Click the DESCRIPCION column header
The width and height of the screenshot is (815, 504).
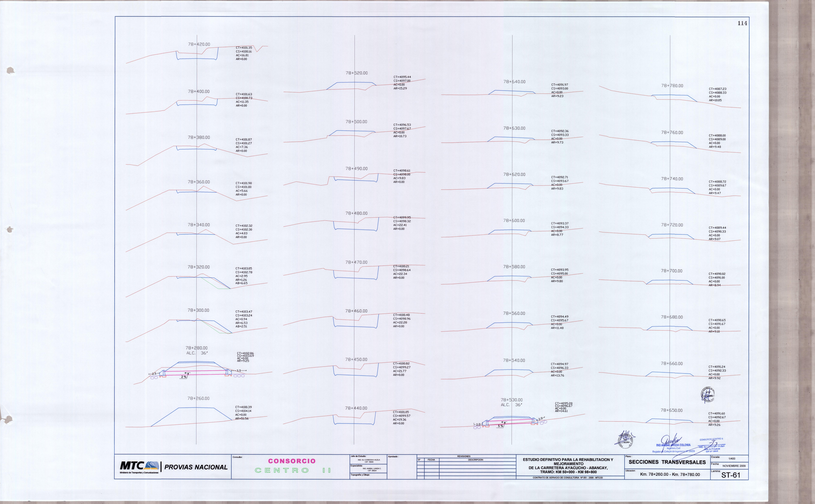click(476, 460)
